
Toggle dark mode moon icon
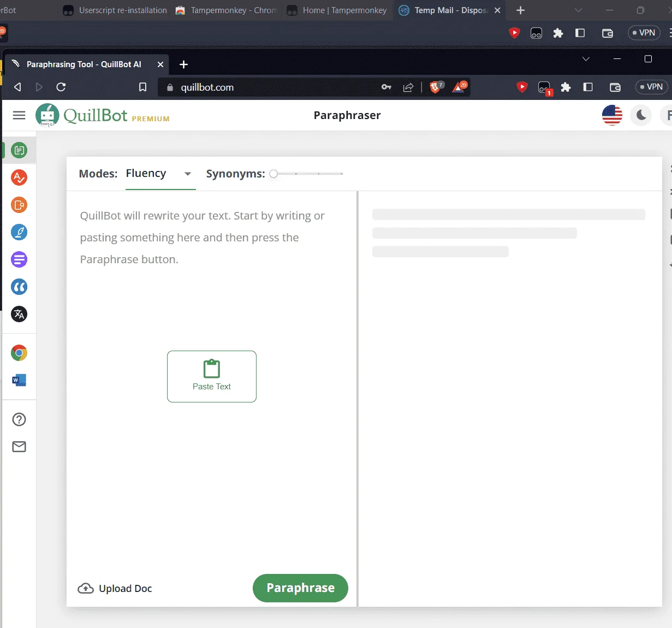click(641, 115)
